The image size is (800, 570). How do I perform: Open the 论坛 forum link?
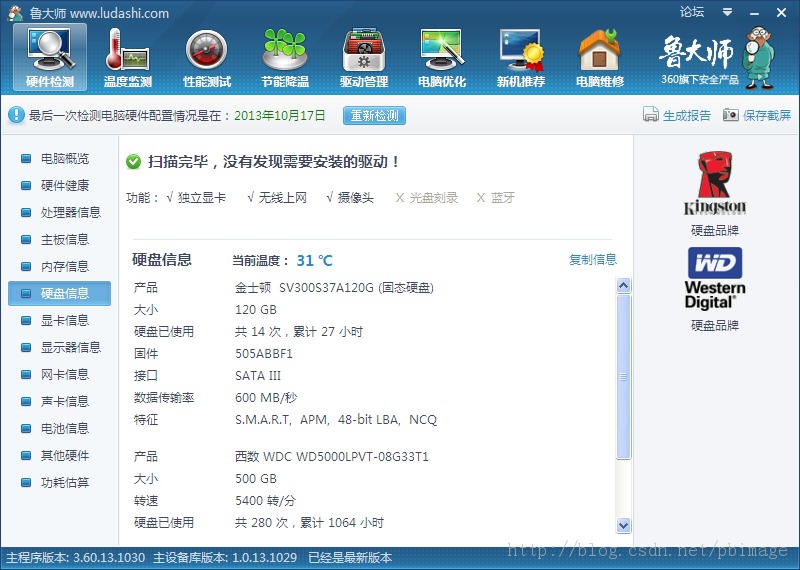692,12
